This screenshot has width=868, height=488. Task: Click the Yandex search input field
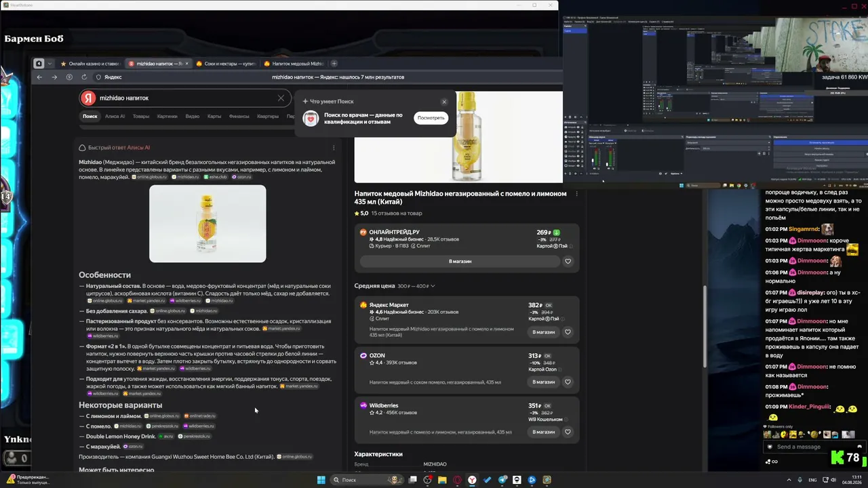click(x=186, y=98)
